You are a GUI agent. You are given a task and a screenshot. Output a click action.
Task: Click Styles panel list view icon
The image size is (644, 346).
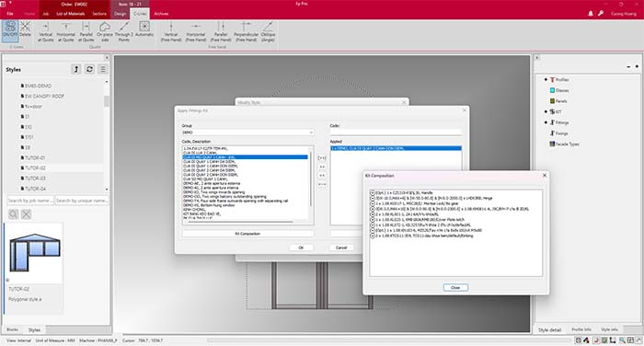pyautogui.click(x=103, y=69)
